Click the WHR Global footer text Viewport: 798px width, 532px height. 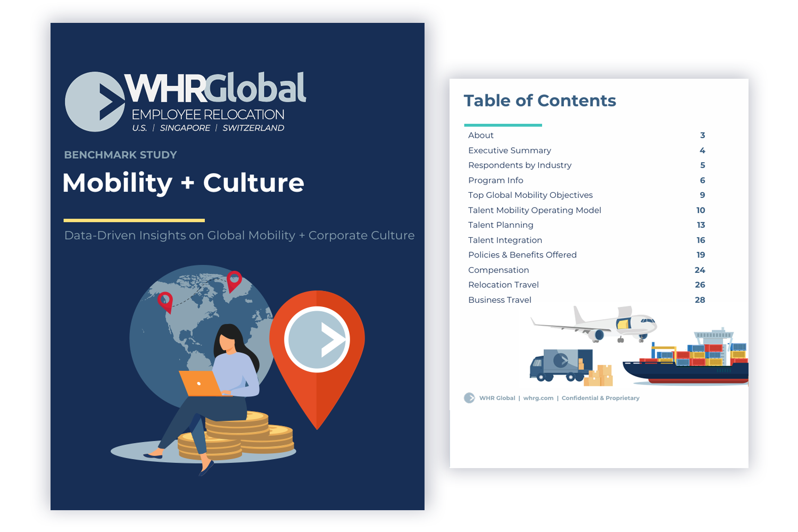[x=497, y=398]
